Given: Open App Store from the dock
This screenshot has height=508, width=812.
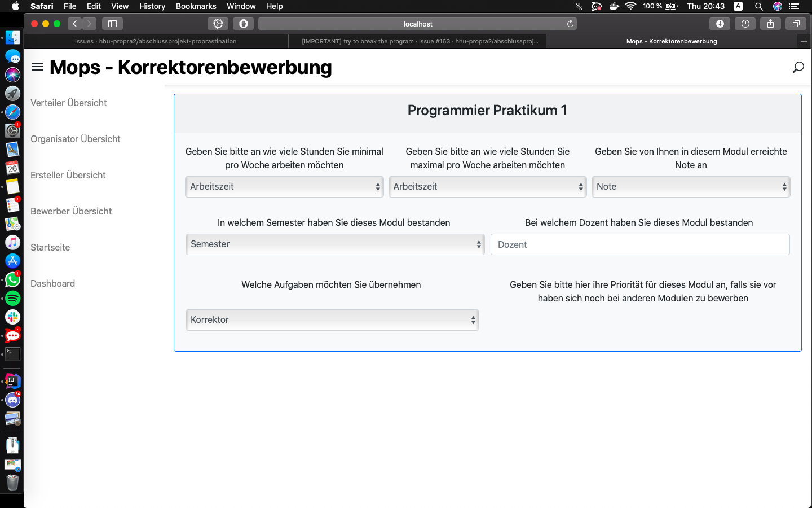Looking at the screenshot, I should [x=12, y=261].
